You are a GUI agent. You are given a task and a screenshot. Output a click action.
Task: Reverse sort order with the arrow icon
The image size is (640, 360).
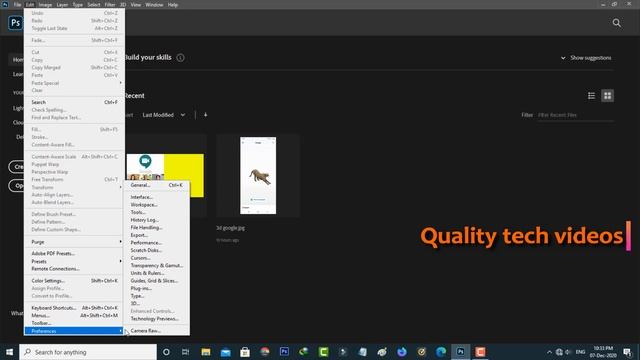205,115
